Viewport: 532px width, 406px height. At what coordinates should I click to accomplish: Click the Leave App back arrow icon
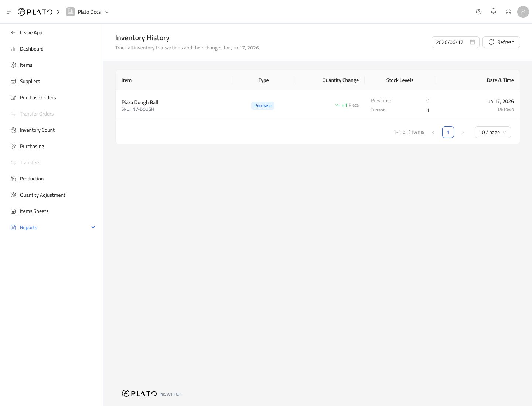[x=13, y=32]
